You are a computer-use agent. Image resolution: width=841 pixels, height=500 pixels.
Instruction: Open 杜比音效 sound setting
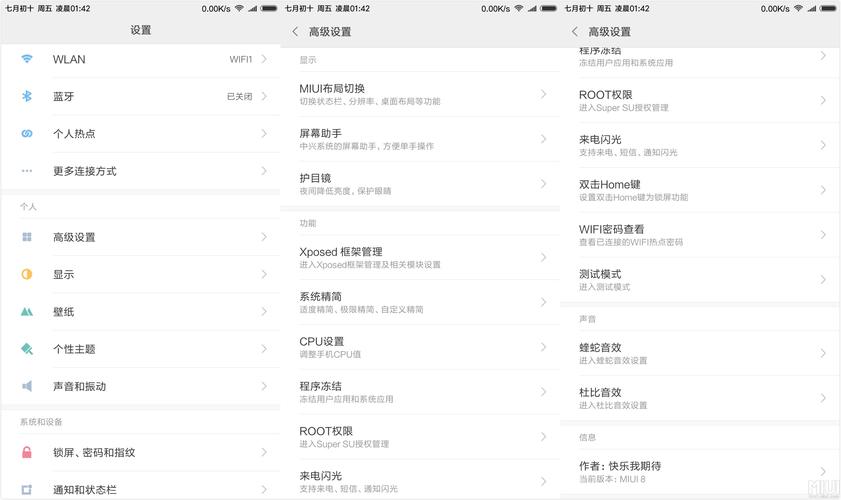[700, 398]
